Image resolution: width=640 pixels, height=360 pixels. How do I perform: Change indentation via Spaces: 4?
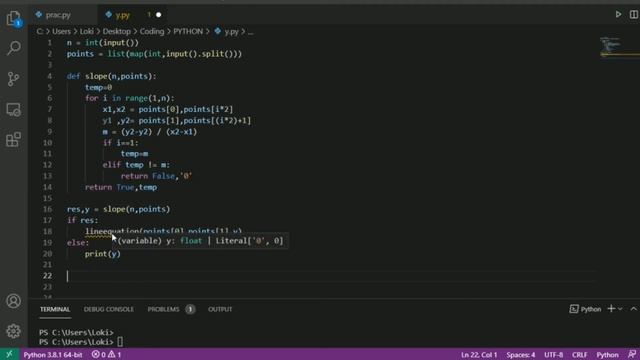[x=521, y=355]
